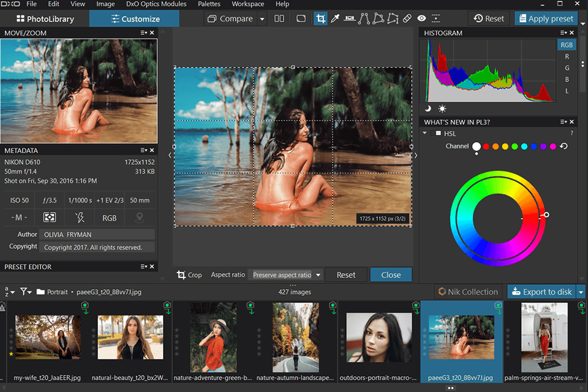588x392 pixels.
Task: Open the Workspace menu
Action: pos(248,4)
